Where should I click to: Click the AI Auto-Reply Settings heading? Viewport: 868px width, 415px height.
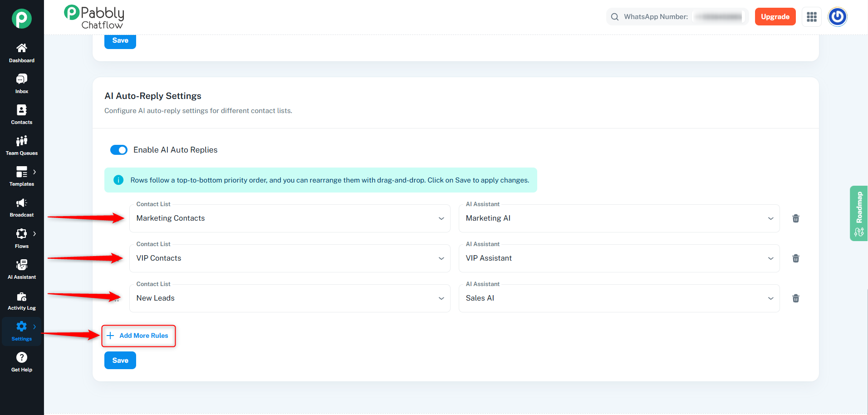coord(153,96)
